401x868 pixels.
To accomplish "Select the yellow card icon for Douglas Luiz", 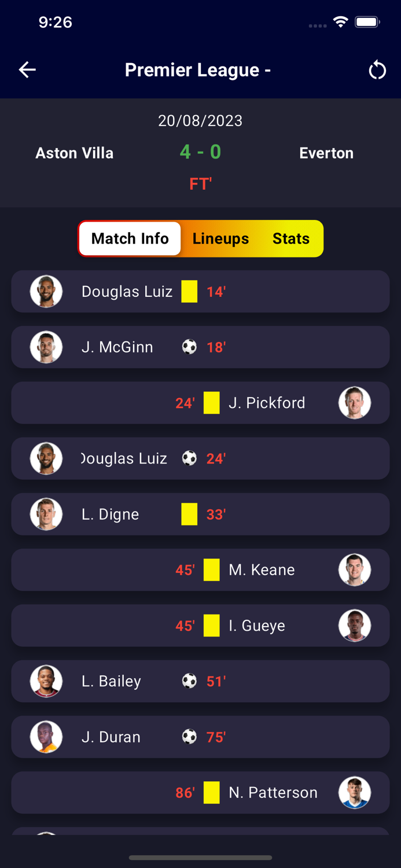I will (188, 292).
